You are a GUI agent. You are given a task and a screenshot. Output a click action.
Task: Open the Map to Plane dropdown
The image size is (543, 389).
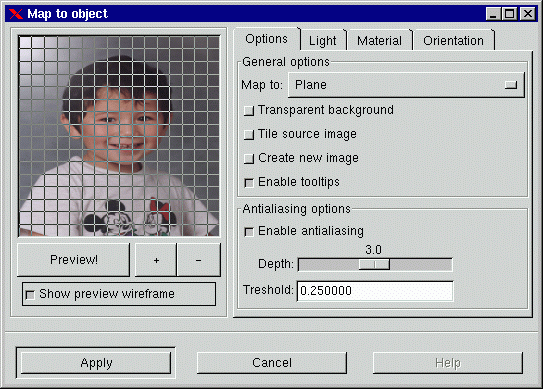(x=406, y=85)
